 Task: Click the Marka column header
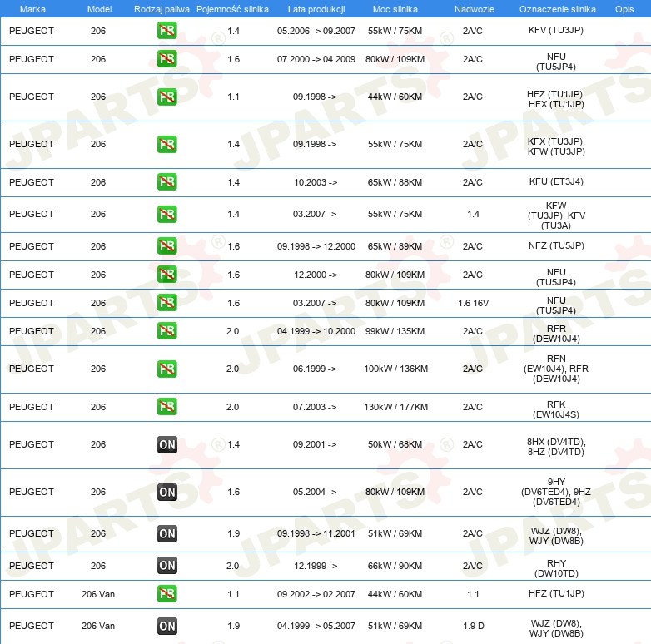pos(32,9)
